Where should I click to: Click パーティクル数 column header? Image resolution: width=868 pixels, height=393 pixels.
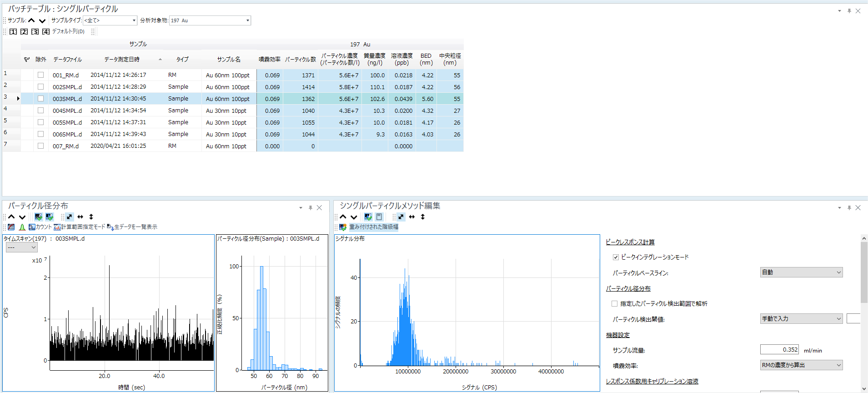pos(301,60)
